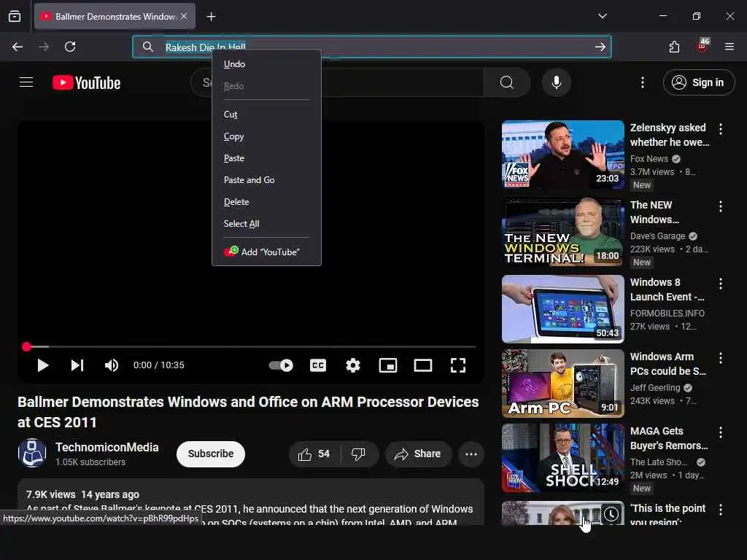Image resolution: width=747 pixels, height=560 pixels.
Task: Close the Ballmer Demonstrates Windows tab
Action: [x=184, y=16]
